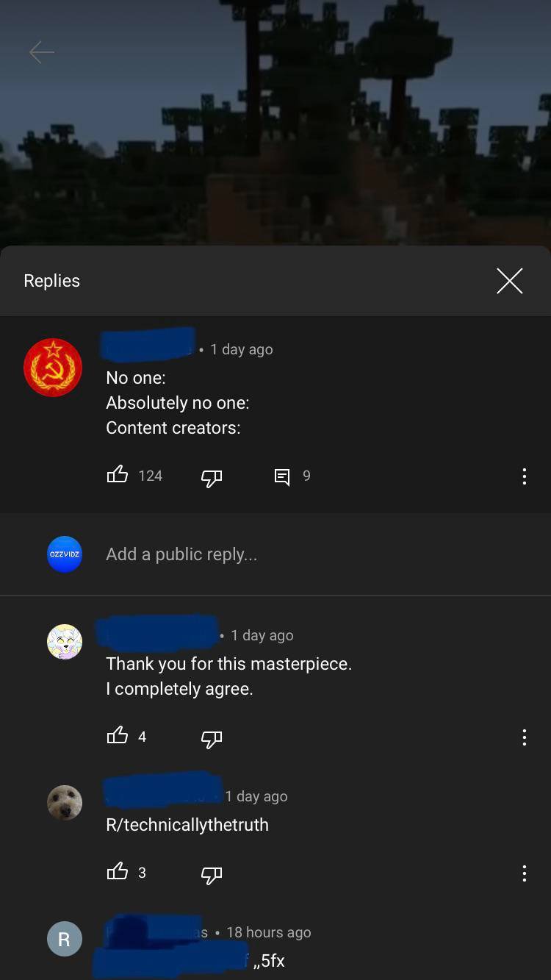
Task: Open the replies icon showing 9
Action: pyautogui.click(x=282, y=477)
